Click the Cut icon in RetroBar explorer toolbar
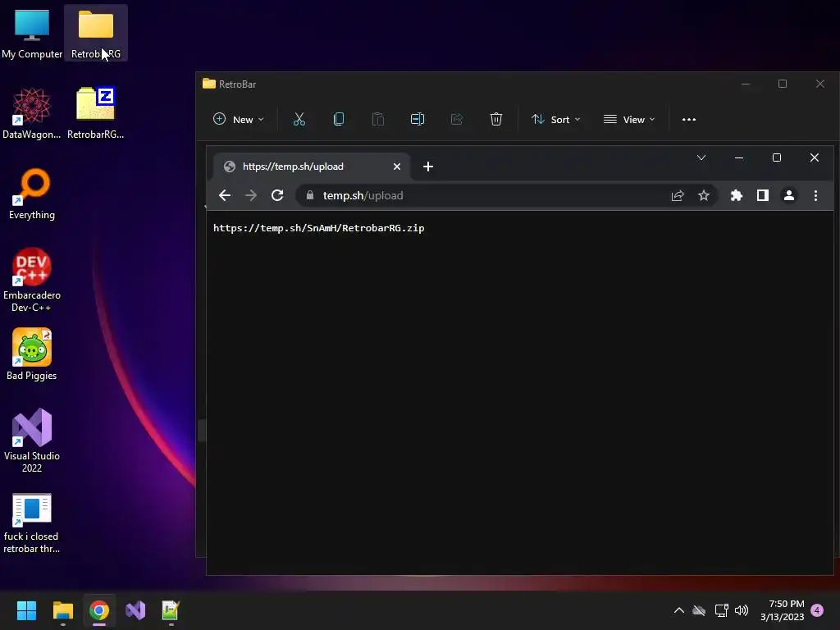Screen dimensions: 840x630 pos(299,120)
